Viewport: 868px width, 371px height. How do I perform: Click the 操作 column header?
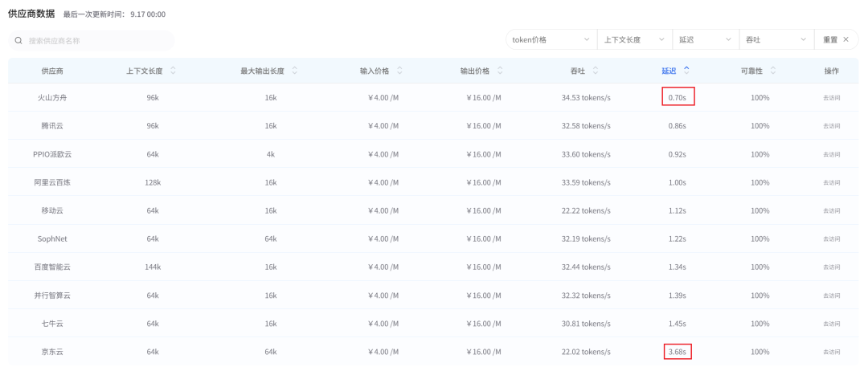point(832,71)
